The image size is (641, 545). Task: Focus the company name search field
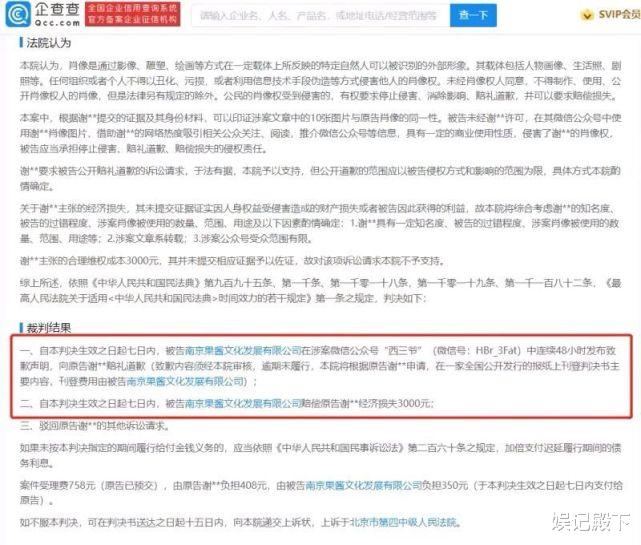(320, 16)
